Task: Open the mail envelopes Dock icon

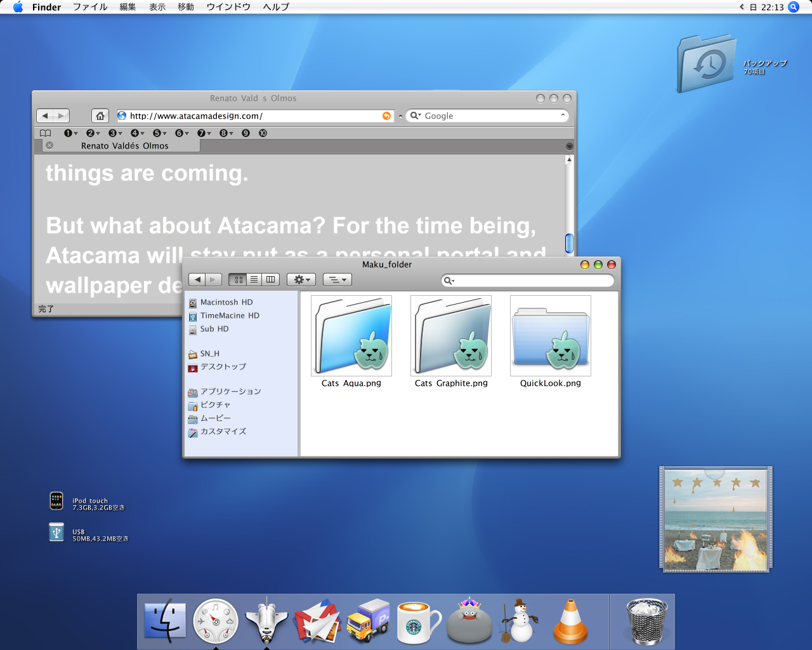Action: click(x=317, y=621)
